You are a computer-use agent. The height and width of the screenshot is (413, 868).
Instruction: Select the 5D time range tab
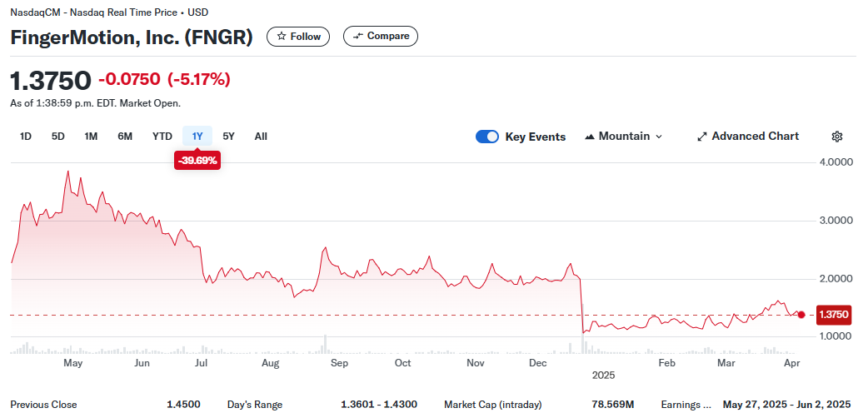point(58,137)
